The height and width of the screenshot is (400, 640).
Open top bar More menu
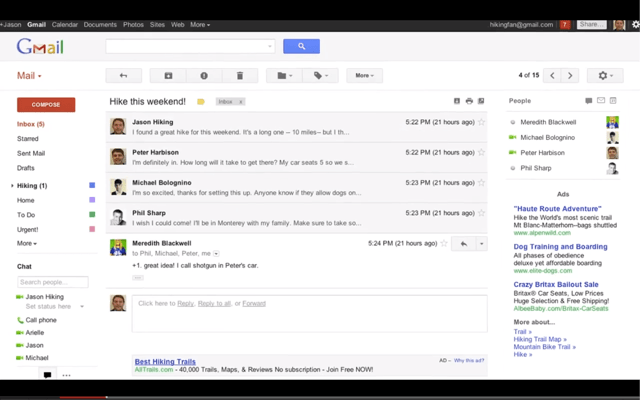[x=200, y=24]
